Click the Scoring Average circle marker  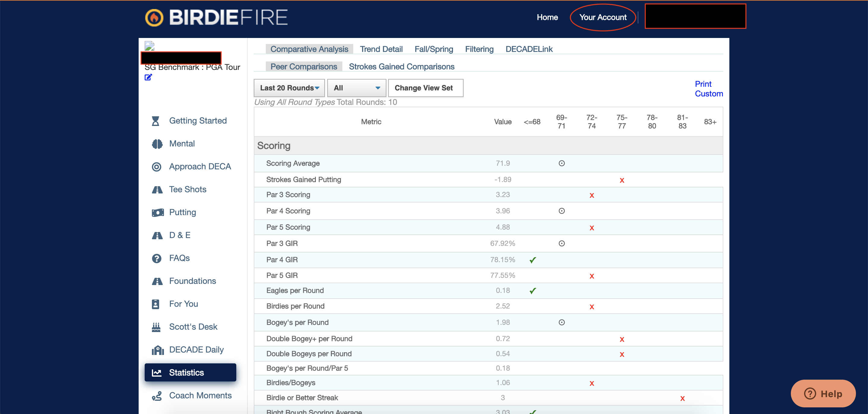[561, 163]
